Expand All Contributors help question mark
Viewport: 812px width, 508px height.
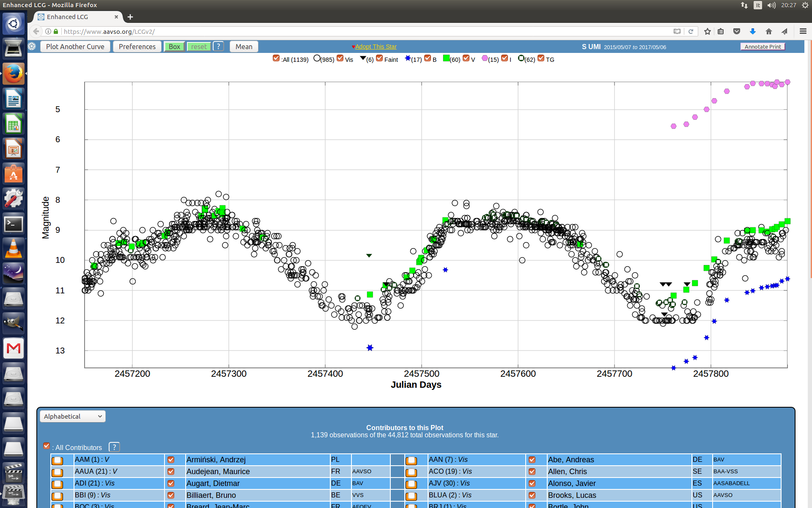tap(114, 447)
